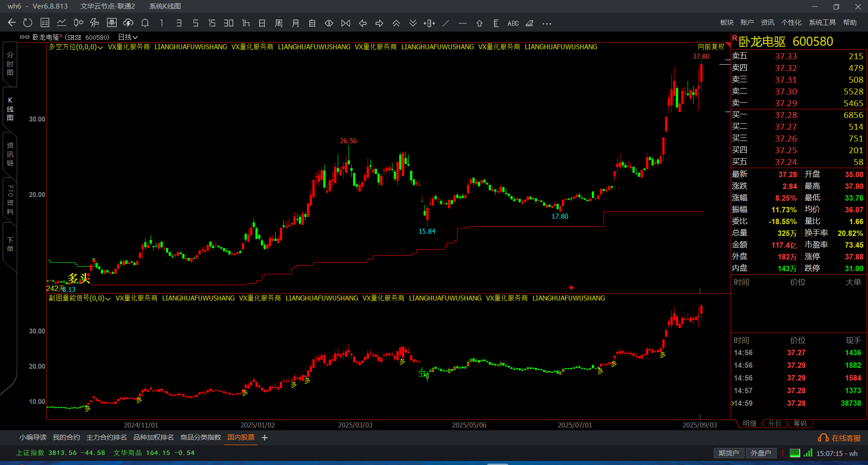Open the 商品分类指数 bottom tab
The width and height of the screenshot is (868, 465).
(201, 437)
